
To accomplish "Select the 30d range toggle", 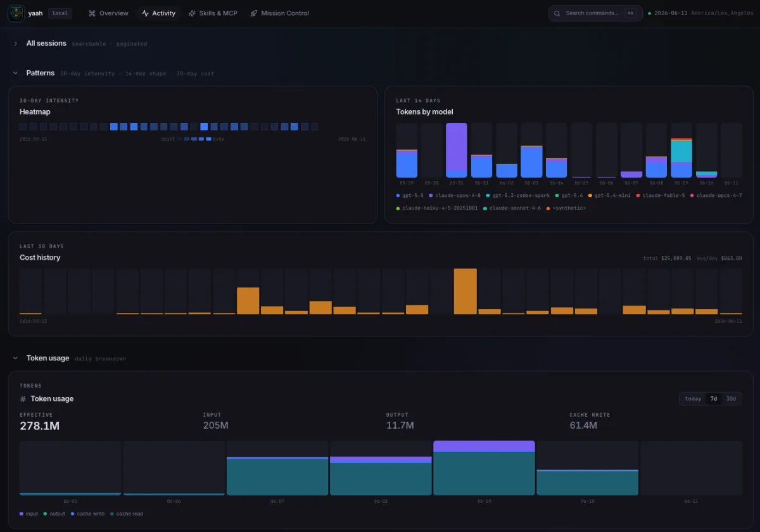I will pyautogui.click(x=731, y=399).
